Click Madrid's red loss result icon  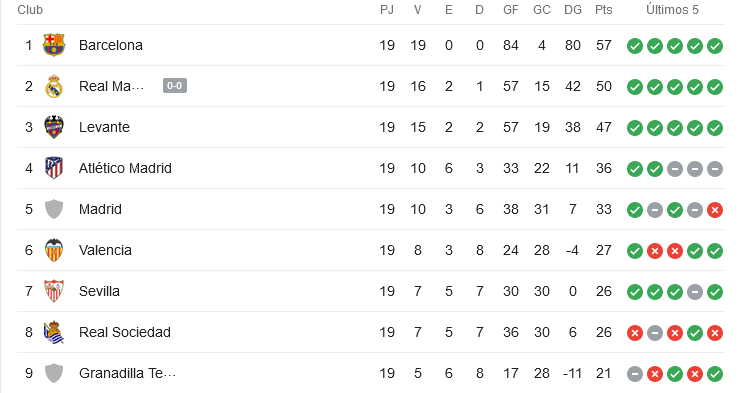715,210
